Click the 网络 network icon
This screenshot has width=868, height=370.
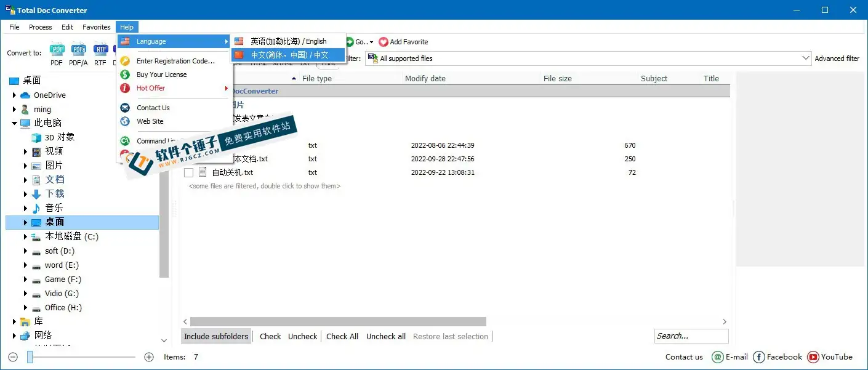[x=25, y=336]
